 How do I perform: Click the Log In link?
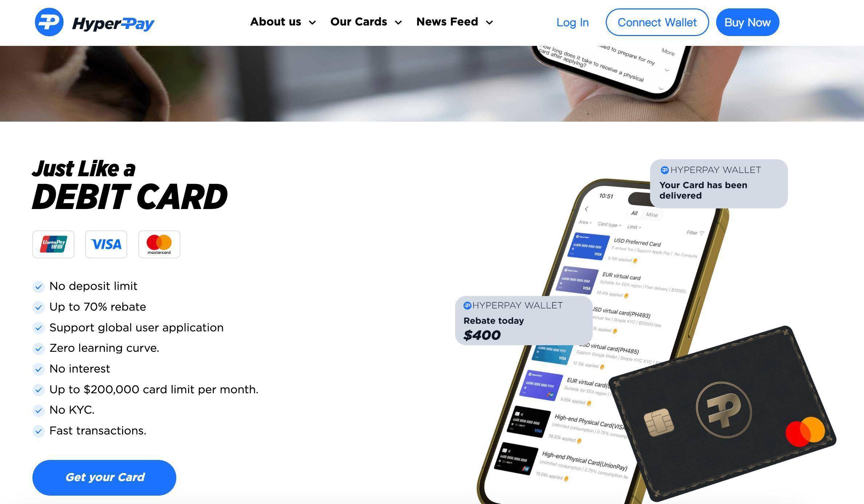pos(572,22)
